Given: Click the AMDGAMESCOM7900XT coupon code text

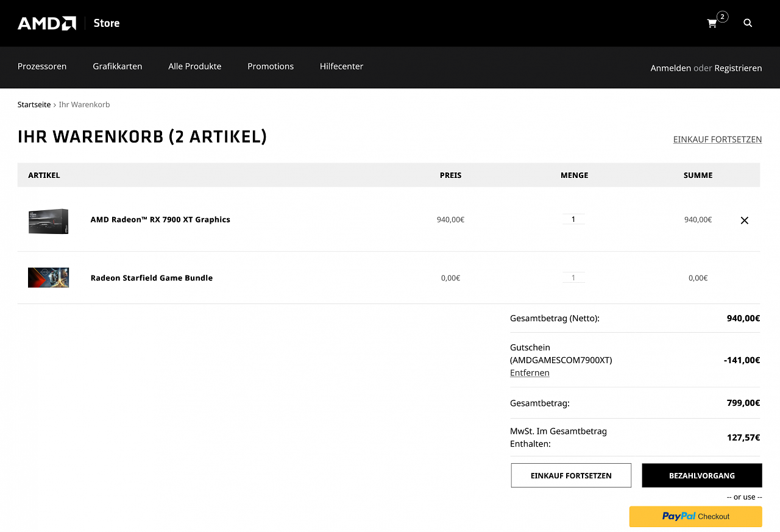Looking at the screenshot, I should tap(561, 360).
